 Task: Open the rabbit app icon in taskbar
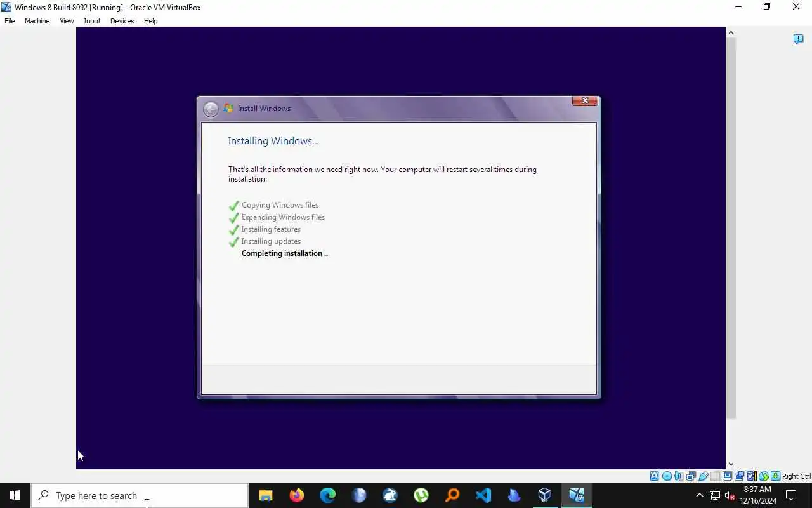390,495
